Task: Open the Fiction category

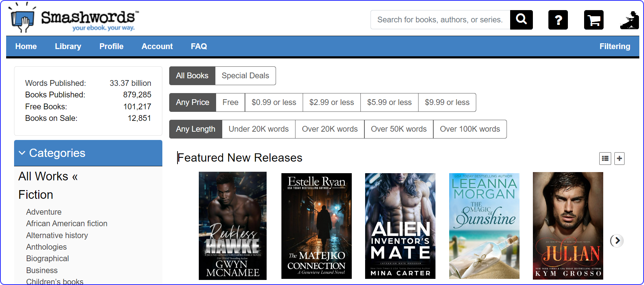Action: (x=36, y=195)
